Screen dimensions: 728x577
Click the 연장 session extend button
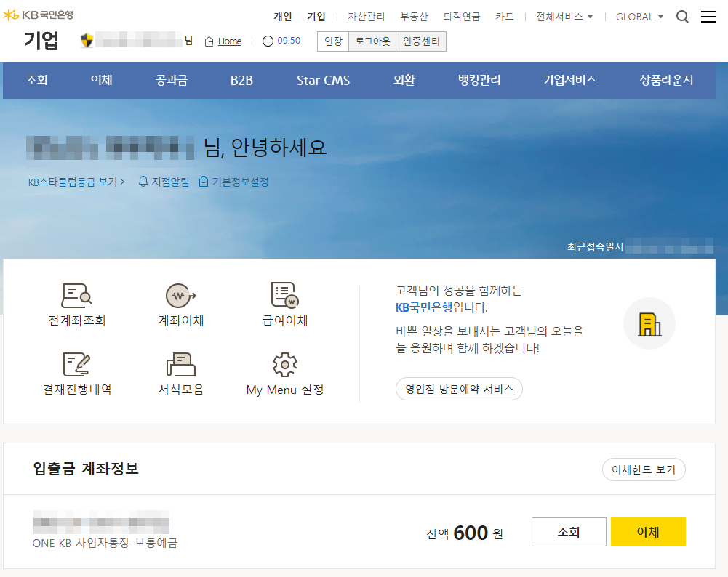(x=333, y=41)
